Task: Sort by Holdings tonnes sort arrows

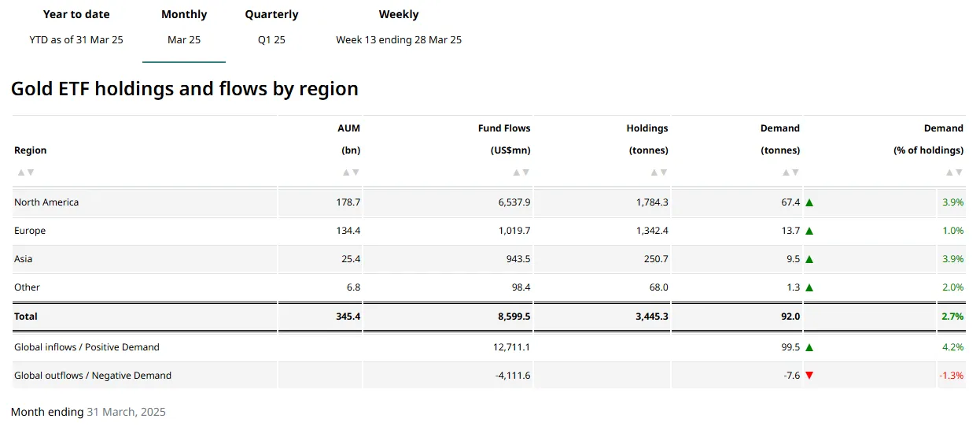Action: tap(659, 172)
